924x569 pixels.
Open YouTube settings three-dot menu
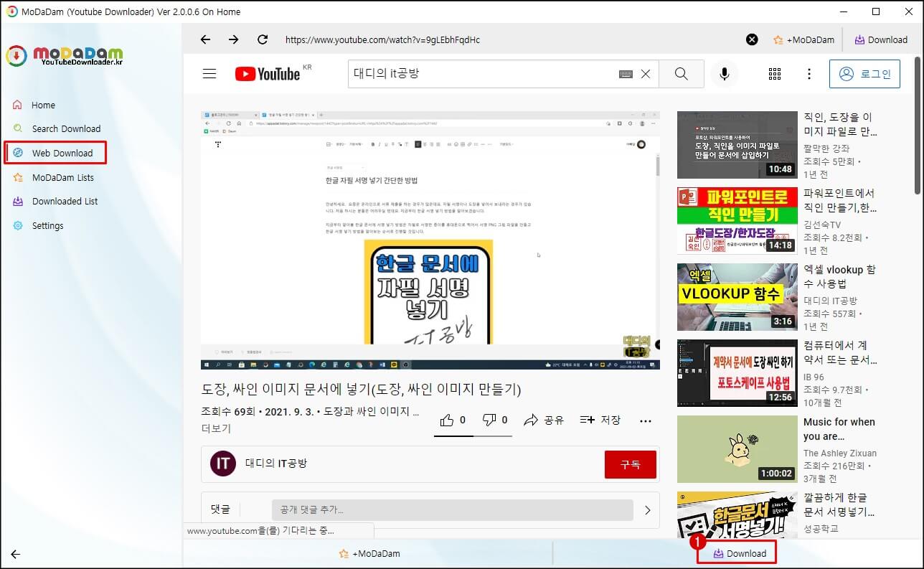pyautogui.click(x=809, y=74)
